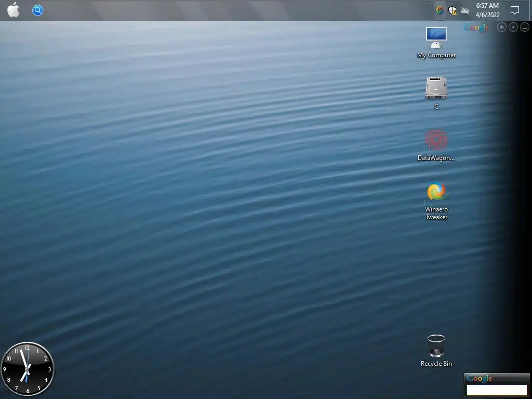The image size is (532, 399).
Task: Open the blue search magnifier icon
Action: click(x=37, y=10)
